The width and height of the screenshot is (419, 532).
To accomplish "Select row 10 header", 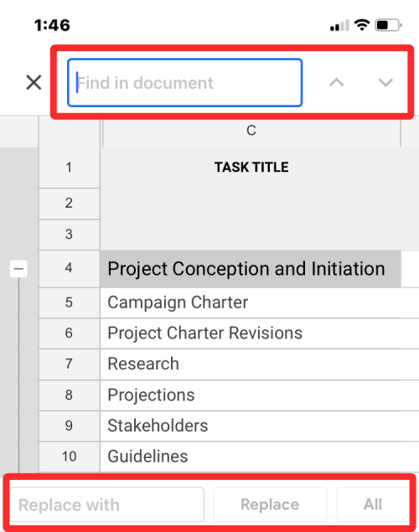I will [70, 457].
